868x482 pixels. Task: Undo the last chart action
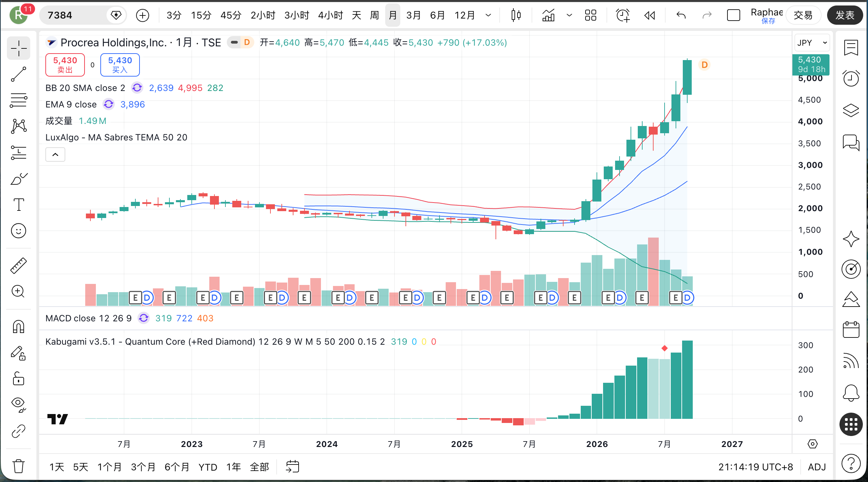[x=681, y=15]
